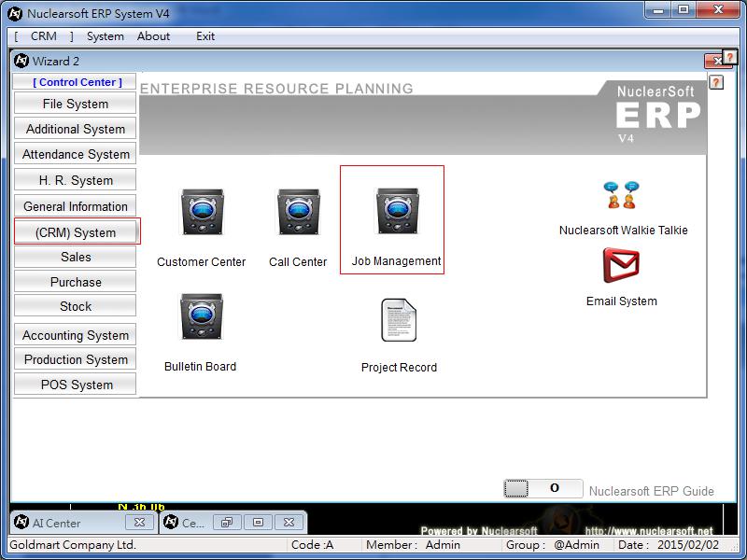Open the About menu

click(x=153, y=36)
